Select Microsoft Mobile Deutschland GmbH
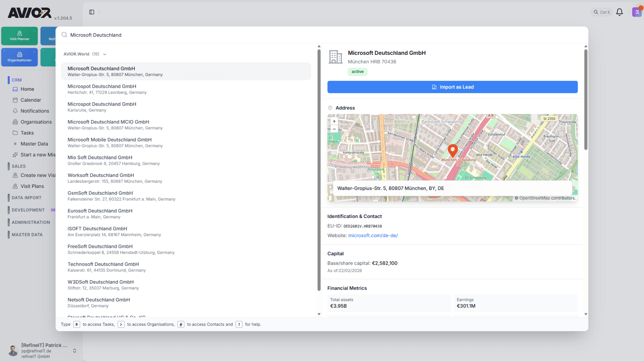 186,143
